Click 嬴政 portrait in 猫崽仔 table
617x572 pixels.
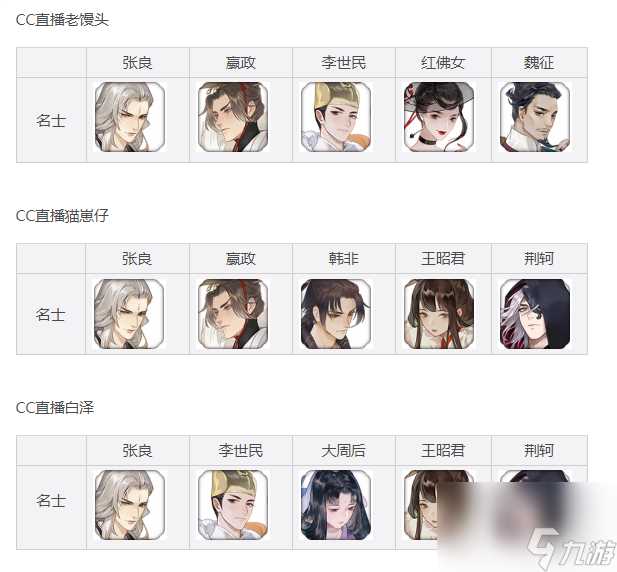233,314
